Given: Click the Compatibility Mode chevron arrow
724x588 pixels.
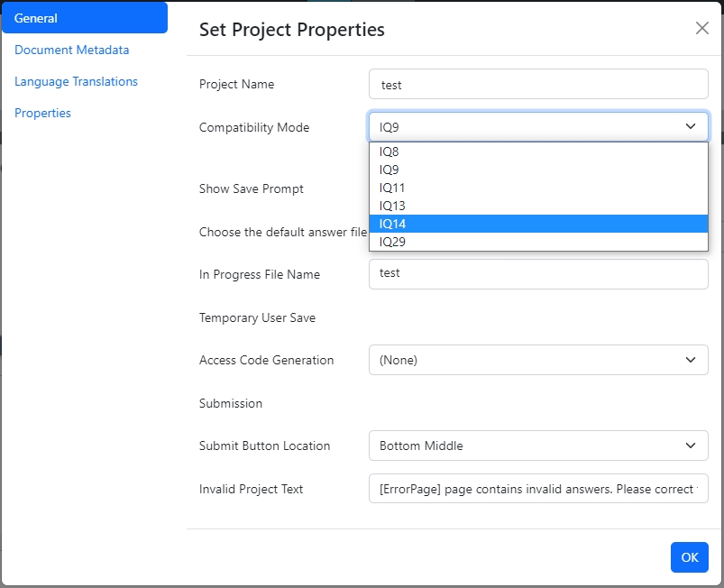Looking at the screenshot, I should point(691,127).
